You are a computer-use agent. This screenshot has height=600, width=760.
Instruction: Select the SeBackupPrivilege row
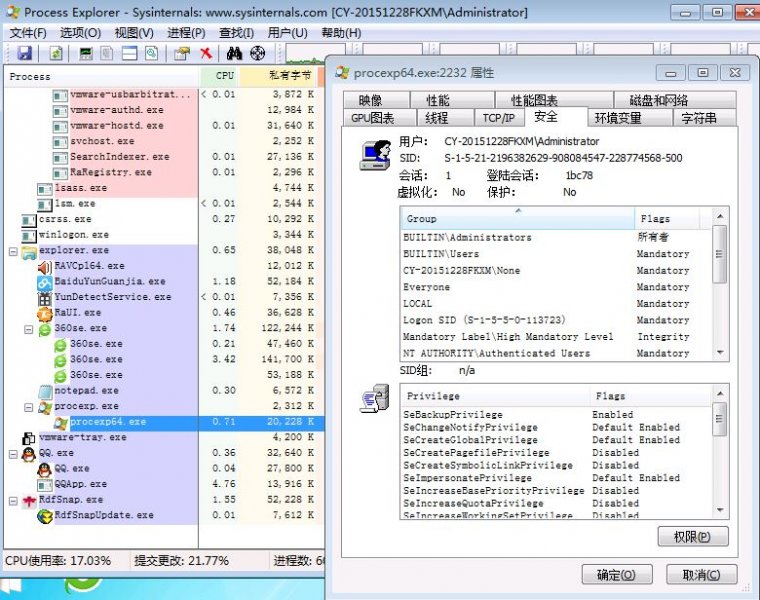point(556,414)
